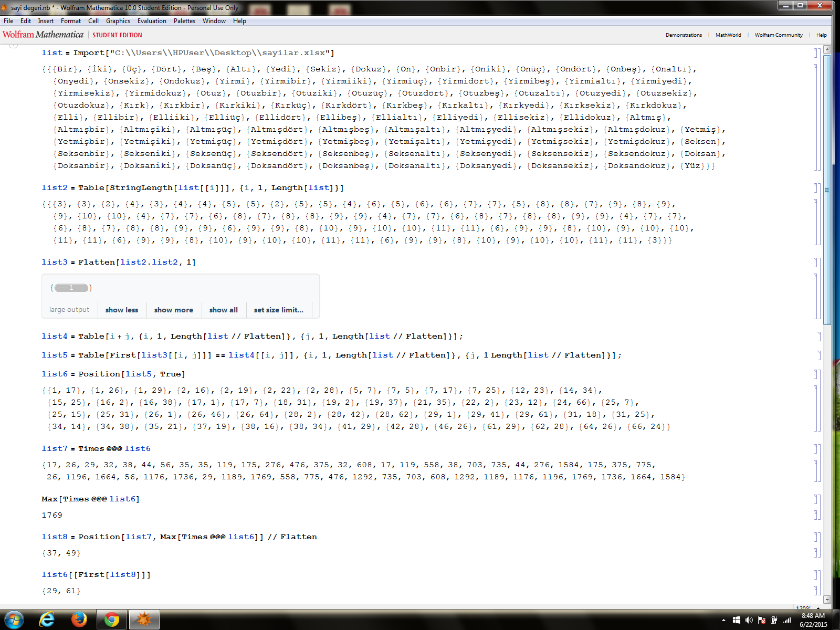Click the Mathematica taskbar icon

pyautogui.click(x=144, y=619)
